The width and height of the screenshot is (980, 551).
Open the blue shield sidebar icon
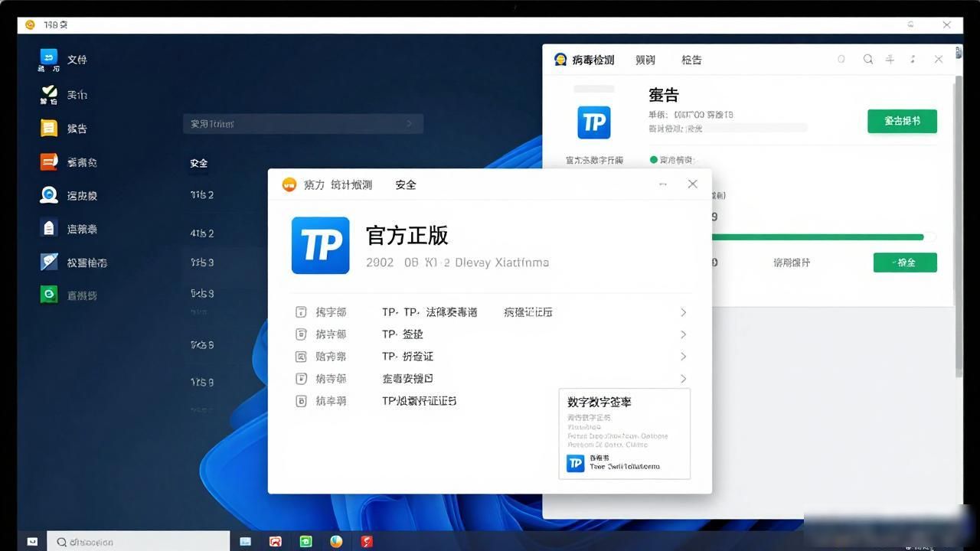(x=49, y=262)
